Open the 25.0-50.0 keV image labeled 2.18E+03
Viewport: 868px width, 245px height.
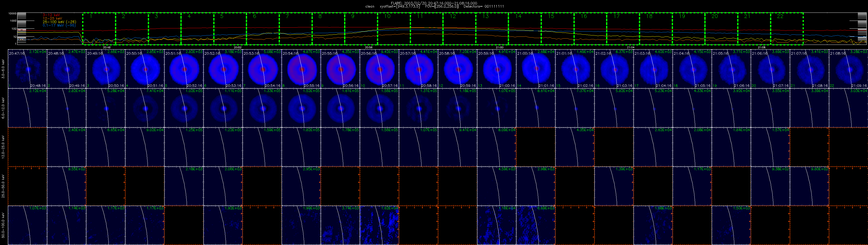pyautogui.click(x=184, y=186)
